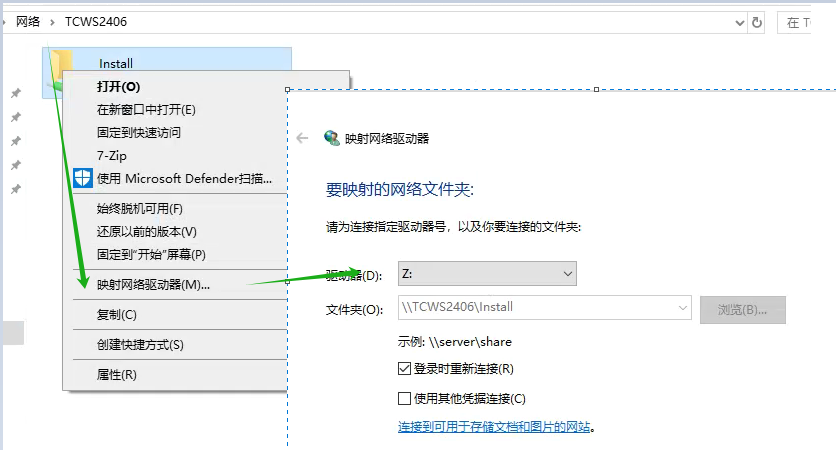Select 使用 Microsoft Defender扫描 entry
Viewport: 836px width, 450px height.
[184, 178]
